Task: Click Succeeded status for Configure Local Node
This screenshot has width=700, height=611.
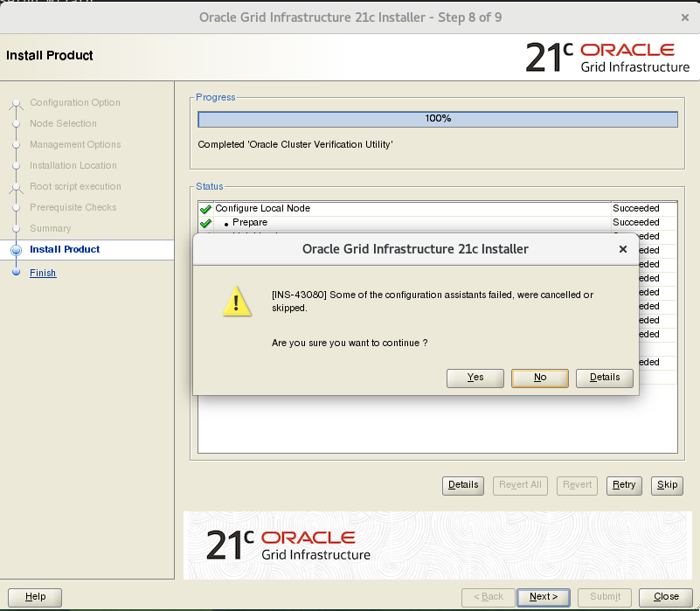Action: point(635,209)
